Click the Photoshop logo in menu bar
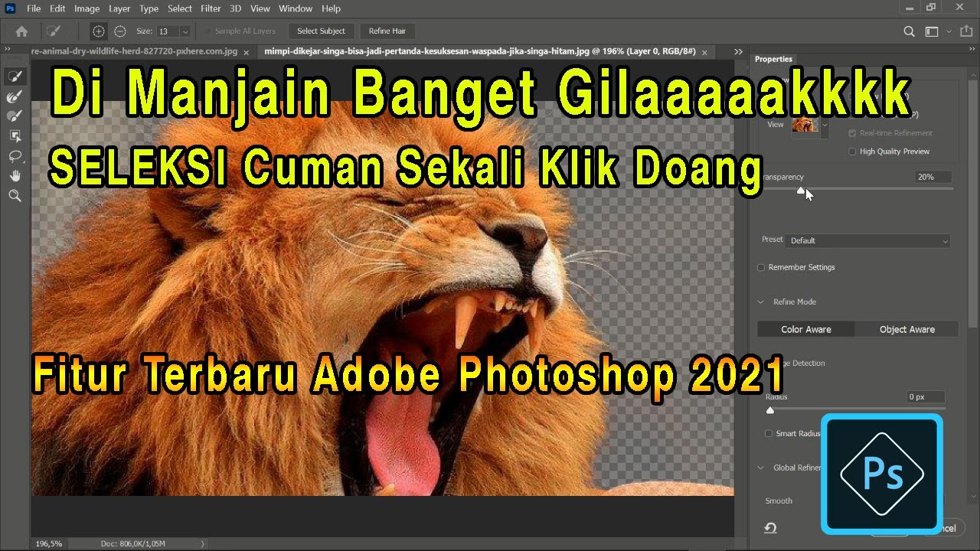This screenshot has height=551, width=980. point(11,8)
